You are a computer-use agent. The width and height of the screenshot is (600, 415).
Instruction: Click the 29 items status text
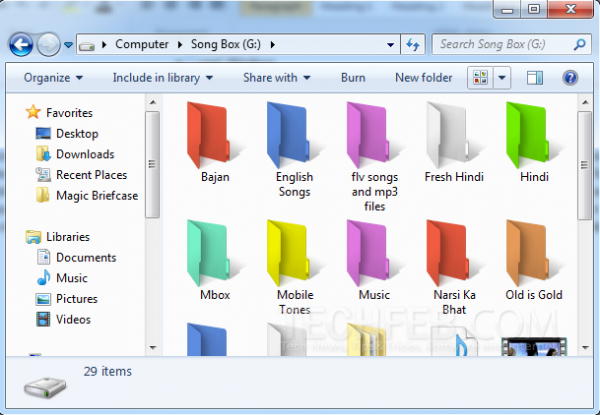point(108,371)
